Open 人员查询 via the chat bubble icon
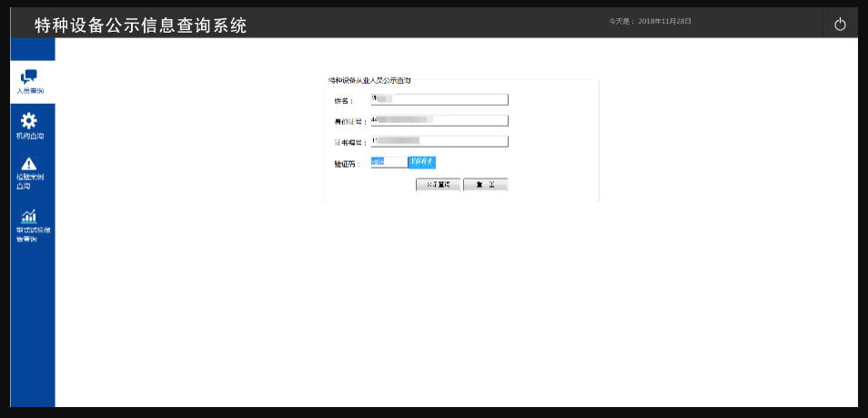The height and width of the screenshot is (418, 868). pos(29,76)
